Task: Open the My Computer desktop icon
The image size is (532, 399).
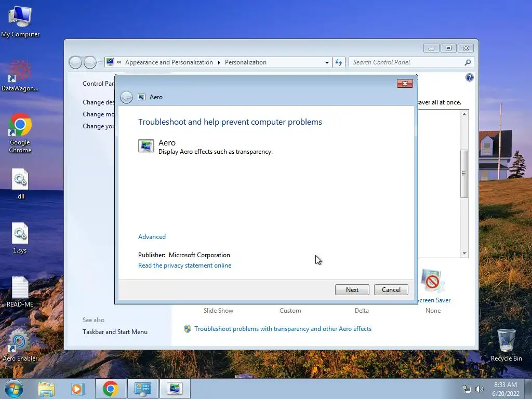Action: tap(20, 21)
